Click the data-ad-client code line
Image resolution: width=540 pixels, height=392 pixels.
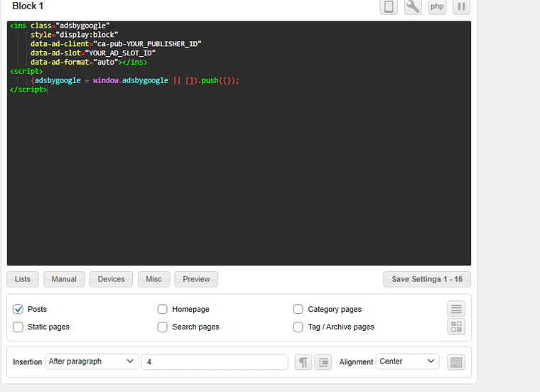pyautogui.click(x=116, y=44)
